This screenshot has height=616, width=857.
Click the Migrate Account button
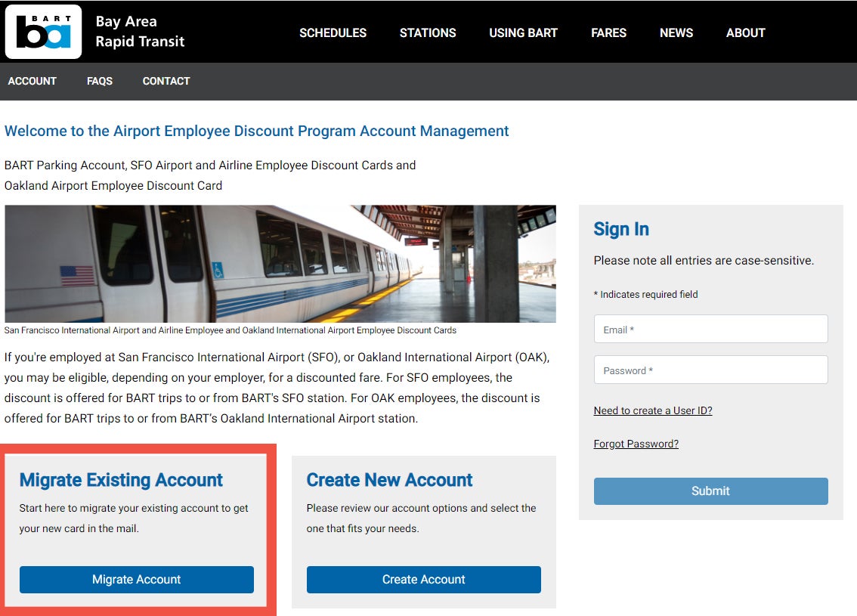137,580
